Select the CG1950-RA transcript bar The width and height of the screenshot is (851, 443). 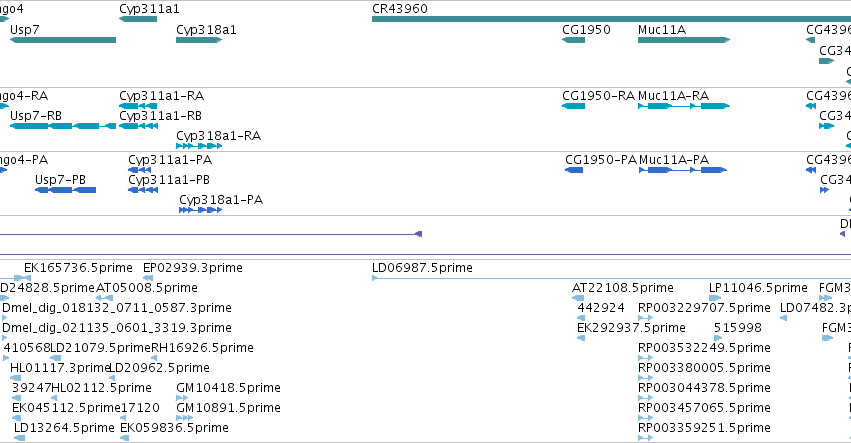(x=574, y=106)
